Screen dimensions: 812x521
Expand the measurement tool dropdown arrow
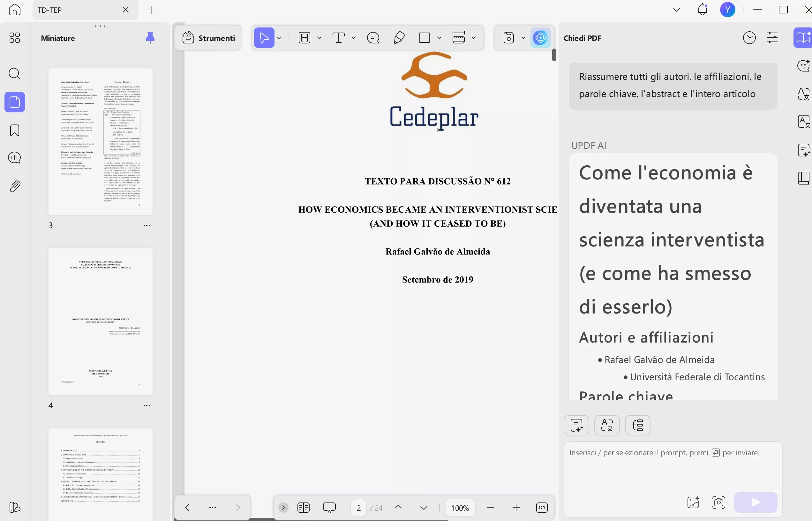point(474,38)
